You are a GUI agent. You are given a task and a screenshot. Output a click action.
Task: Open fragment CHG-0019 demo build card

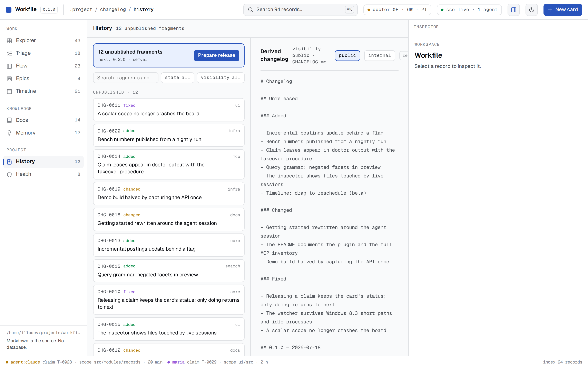click(169, 193)
